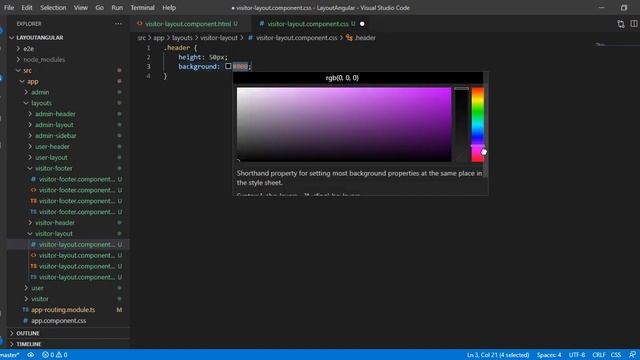The height and width of the screenshot is (360, 640).
Task: Open the Selection menu
Action: tap(53, 7)
